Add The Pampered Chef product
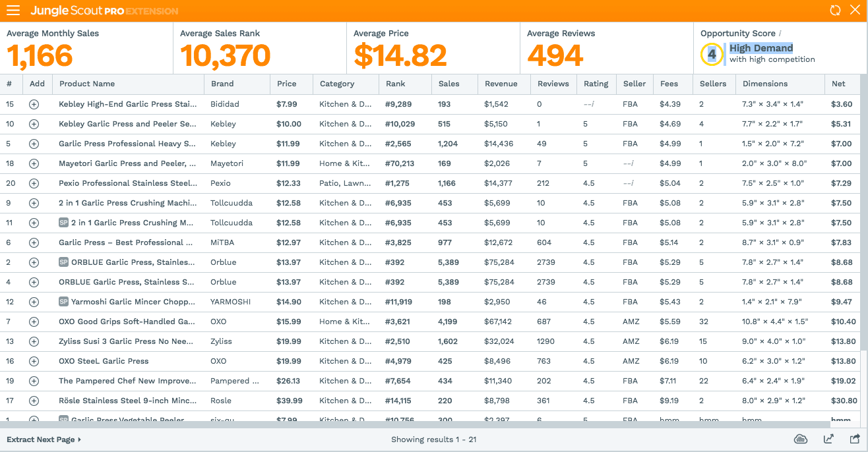 point(34,381)
